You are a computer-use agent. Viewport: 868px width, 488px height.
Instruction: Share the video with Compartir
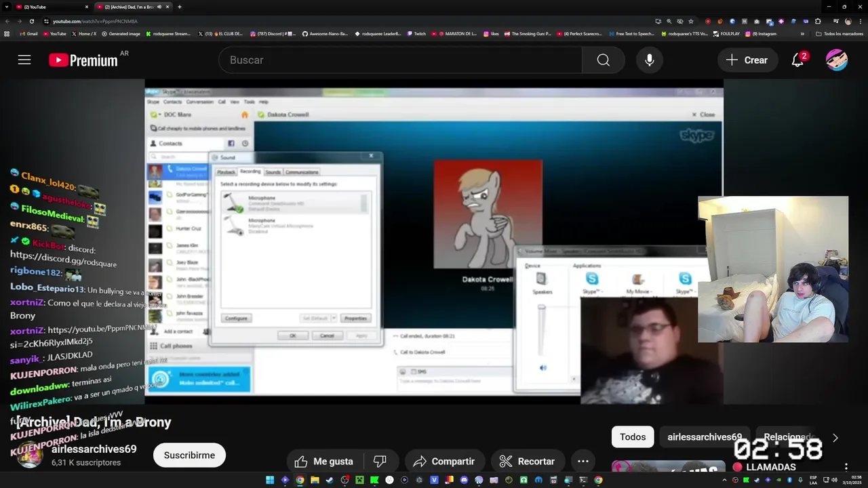444,462
